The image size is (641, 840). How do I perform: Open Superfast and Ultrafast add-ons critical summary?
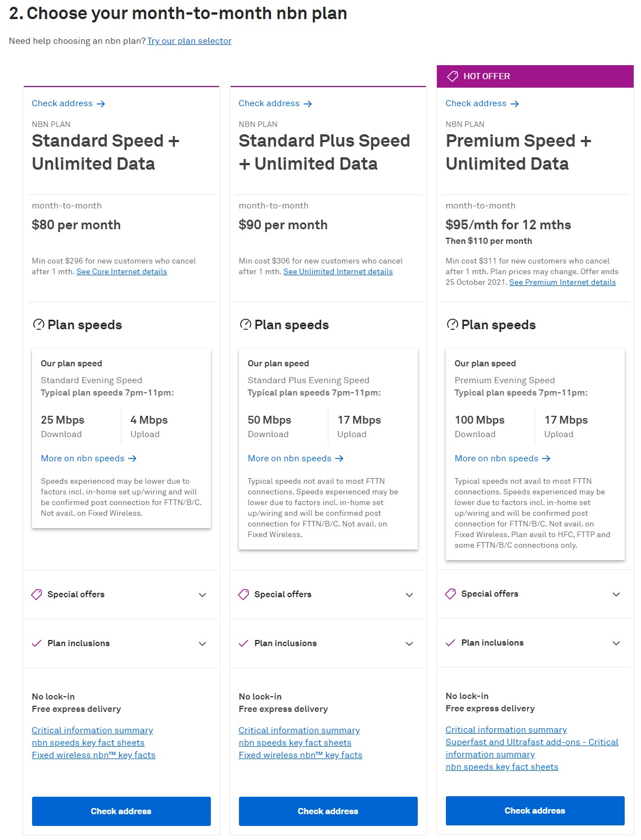[531, 742]
